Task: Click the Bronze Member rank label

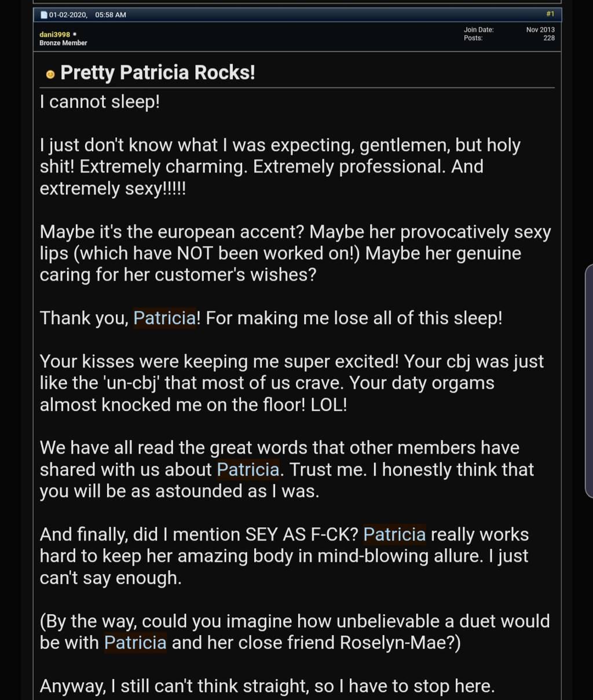Action: click(x=63, y=43)
